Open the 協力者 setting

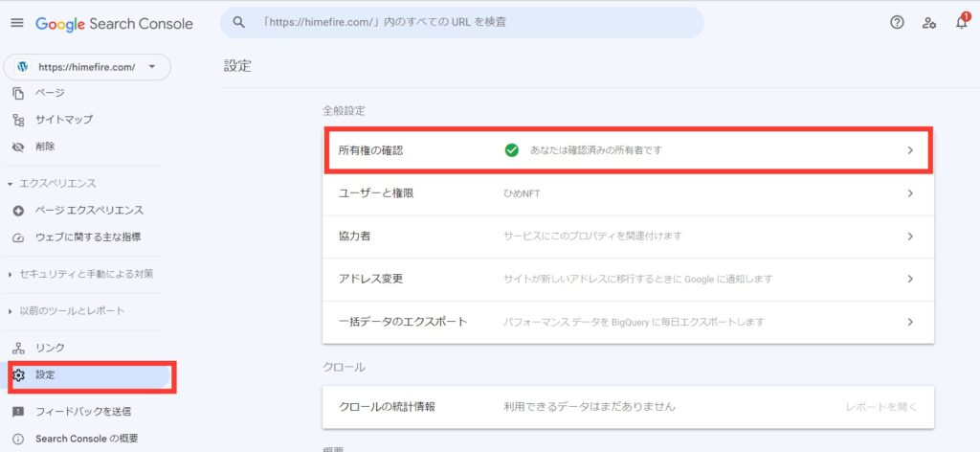point(628,237)
